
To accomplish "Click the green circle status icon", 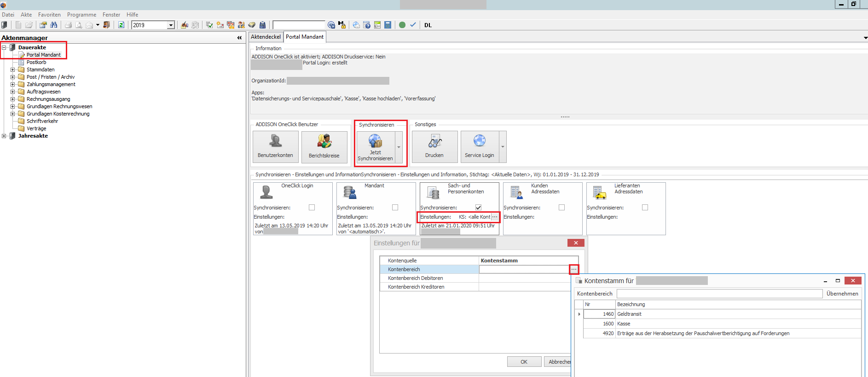I will click(x=402, y=25).
